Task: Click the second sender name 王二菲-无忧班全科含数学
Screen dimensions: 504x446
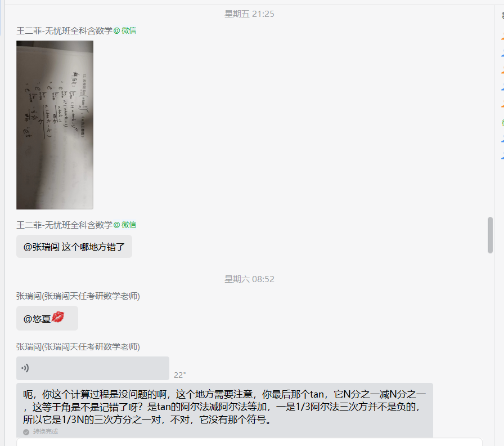Action: [64, 225]
